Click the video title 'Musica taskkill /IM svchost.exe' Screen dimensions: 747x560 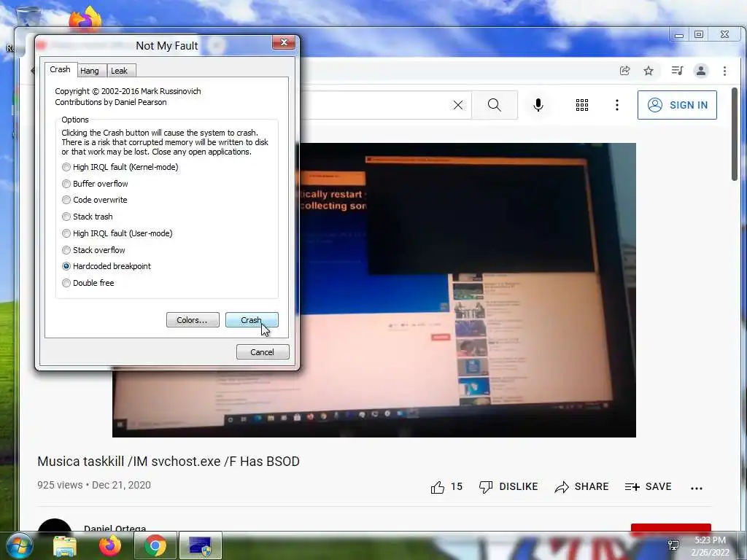169,462
